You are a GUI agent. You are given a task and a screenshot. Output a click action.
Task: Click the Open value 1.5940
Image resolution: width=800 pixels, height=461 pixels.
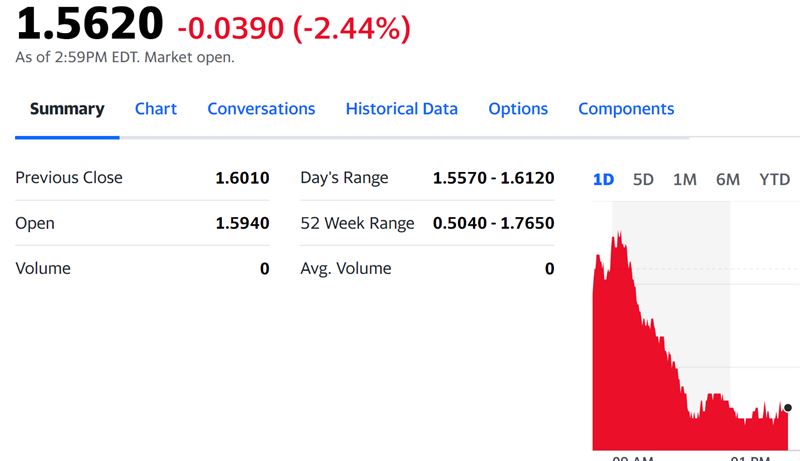[x=242, y=223]
